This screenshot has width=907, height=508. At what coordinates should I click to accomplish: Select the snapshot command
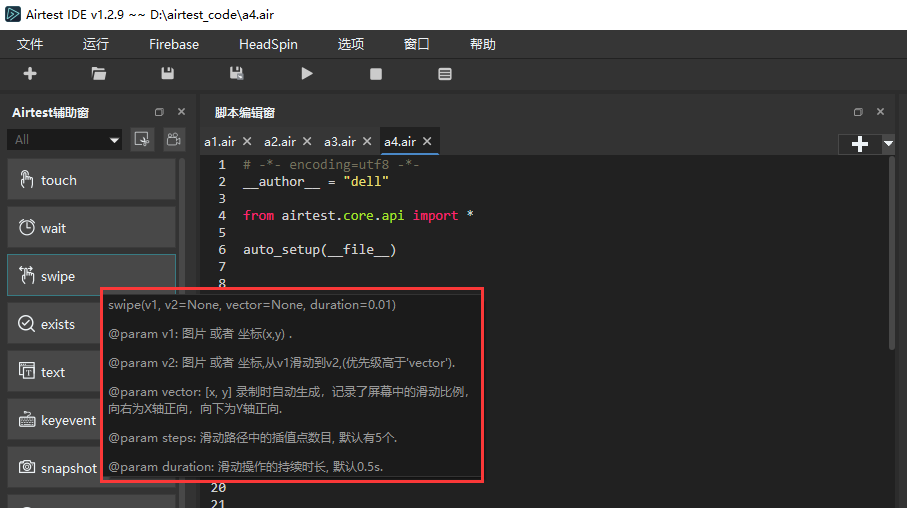pyautogui.click(x=54, y=467)
